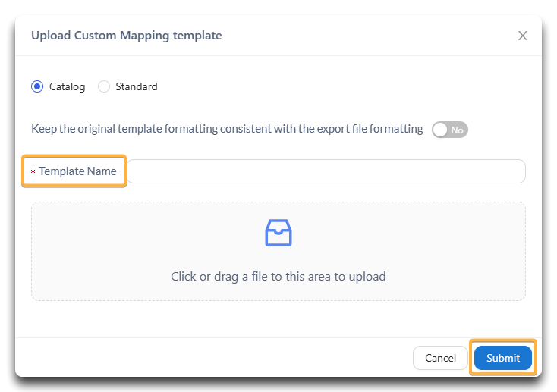This screenshot has height=392, width=557.
Task: Toggle the formatting consistency switch
Action: (x=450, y=130)
